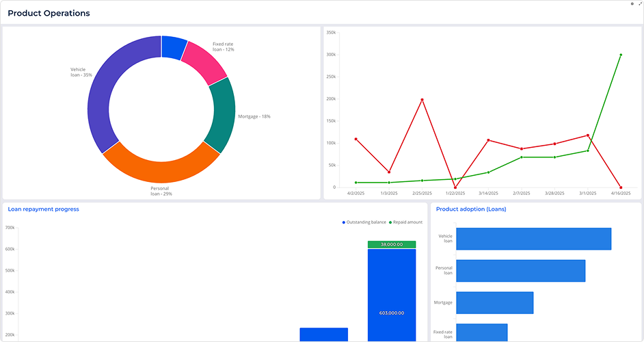
Task: Click the green 38,000.00 repaid bar segment
Action: point(392,244)
